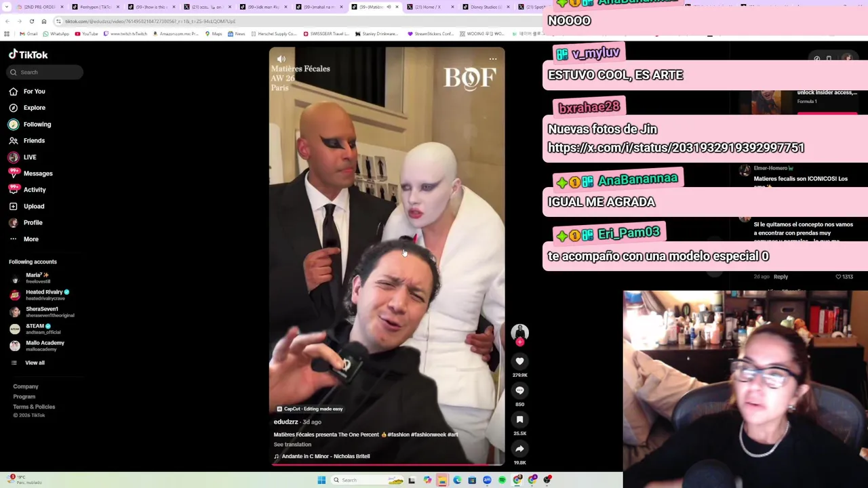Click Reply under the TikTok comment
Viewport: 868px width, 488px height.
tap(781, 277)
